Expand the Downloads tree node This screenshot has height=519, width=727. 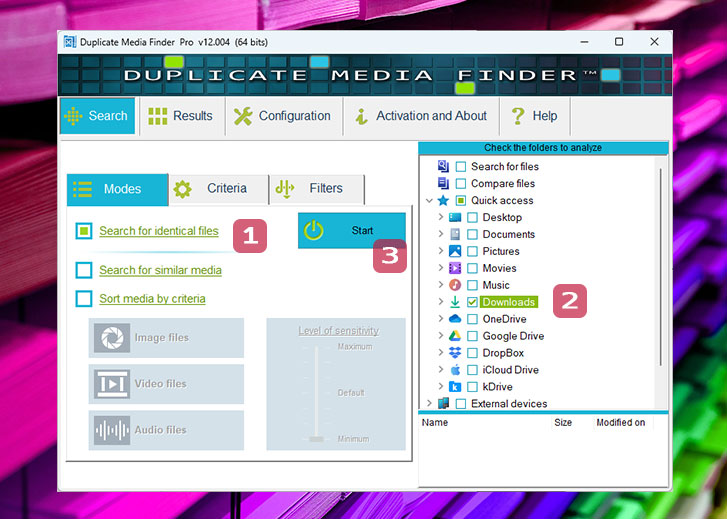click(440, 301)
